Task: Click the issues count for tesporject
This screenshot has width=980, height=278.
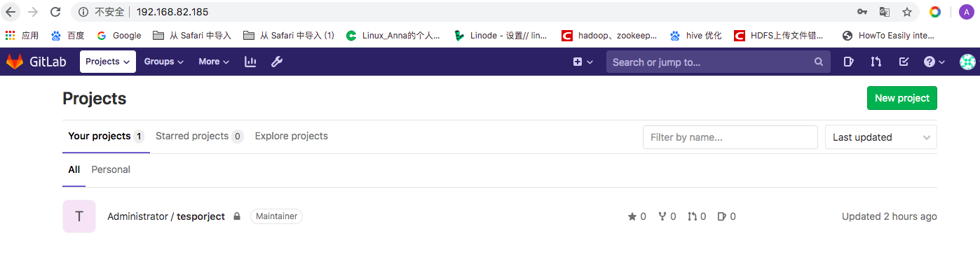Action: pyautogui.click(x=727, y=216)
